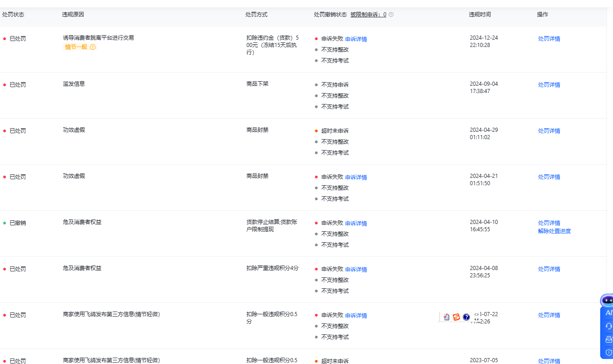Click the document checkmark icon in floating toolbar
Viewport: 613px width, 364px height.
pyautogui.click(x=446, y=317)
